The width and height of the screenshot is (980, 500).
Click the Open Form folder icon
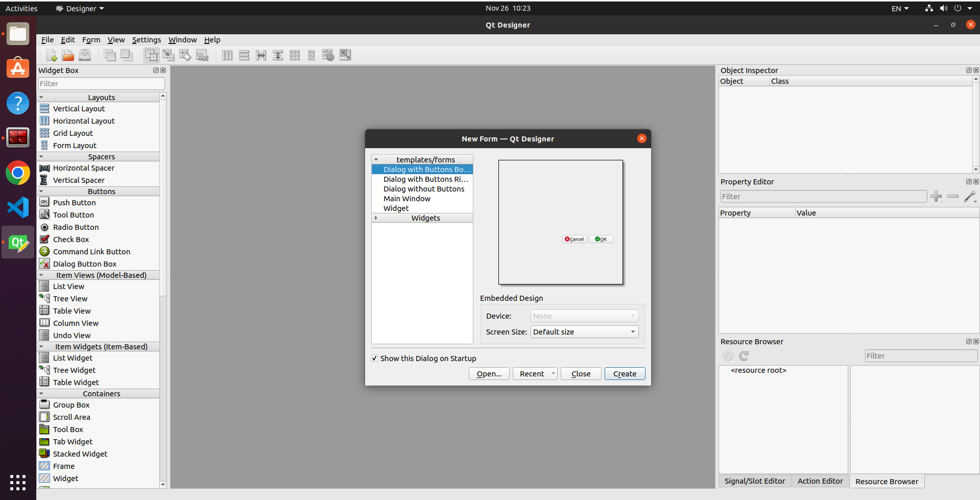[68, 55]
